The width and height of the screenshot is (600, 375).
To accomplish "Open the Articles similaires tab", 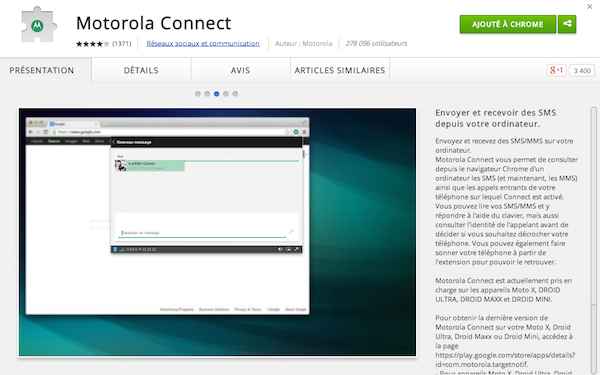I will coord(340,70).
